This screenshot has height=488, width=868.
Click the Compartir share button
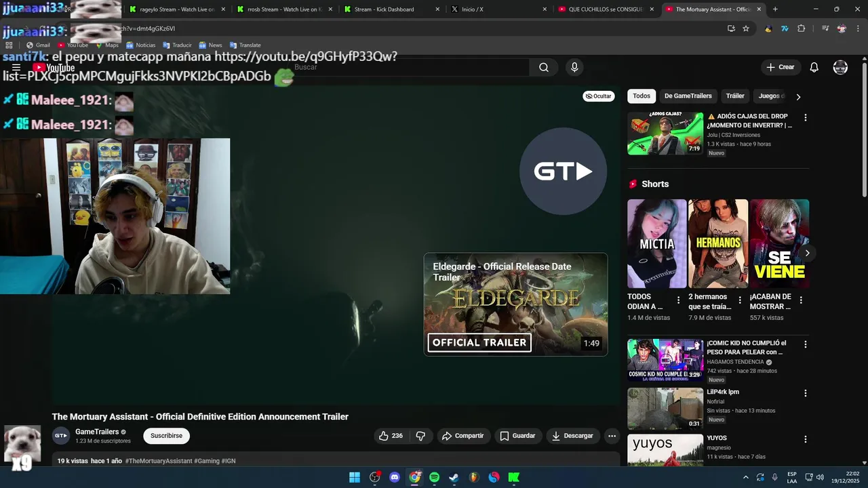[463, 436]
